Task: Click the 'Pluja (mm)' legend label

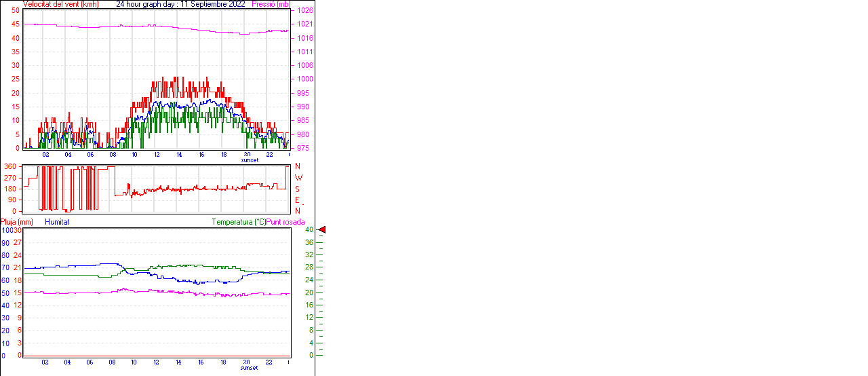Action: [x=17, y=222]
